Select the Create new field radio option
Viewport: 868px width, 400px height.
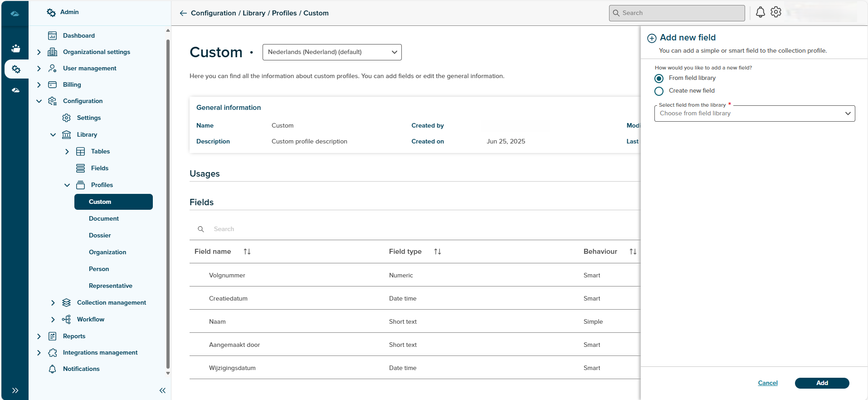pyautogui.click(x=659, y=91)
